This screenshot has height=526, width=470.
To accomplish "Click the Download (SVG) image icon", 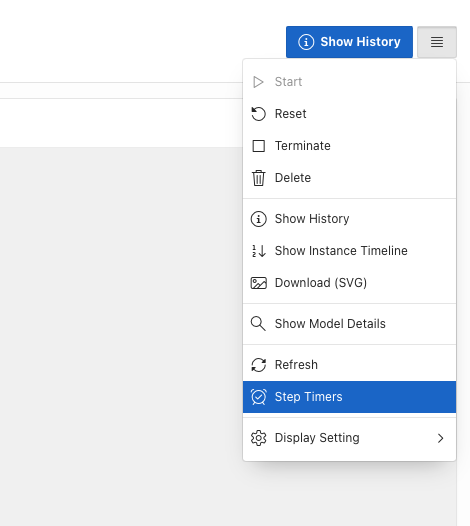I will coord(259,283).
